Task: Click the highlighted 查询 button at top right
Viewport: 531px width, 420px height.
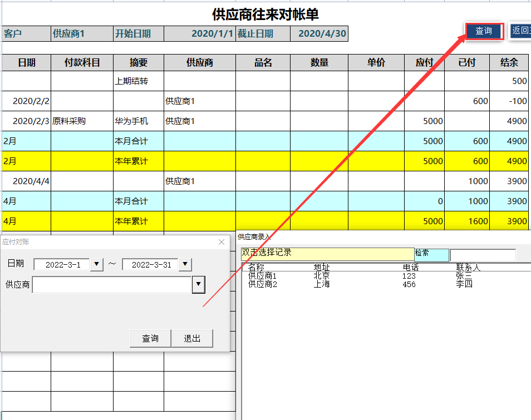Action: pyautogui.click(x=483, y=31)
